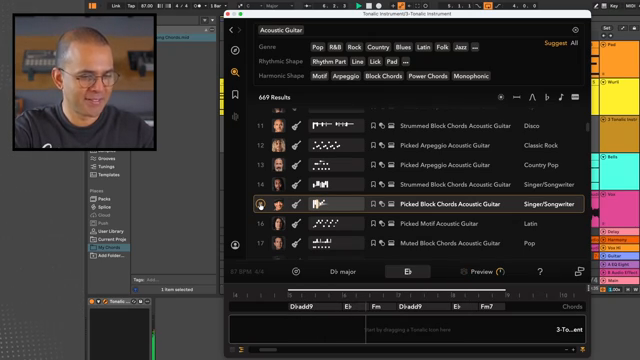
Task: Go forward with the right chevron arrow
Action: point(239,30)
